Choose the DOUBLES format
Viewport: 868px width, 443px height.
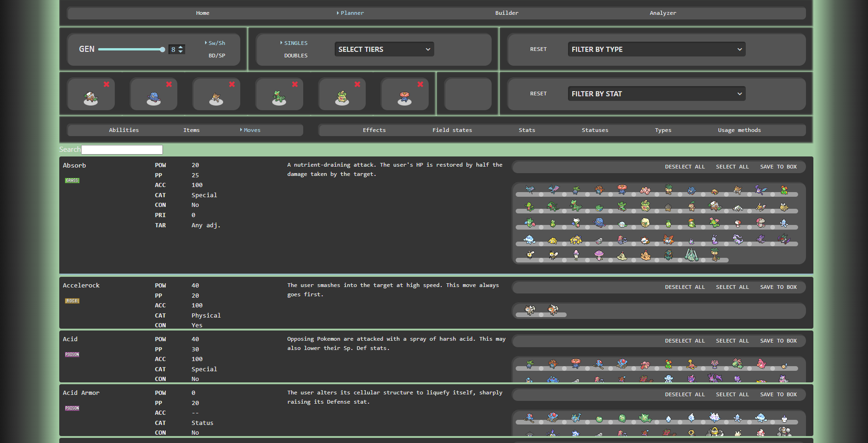point(296,56)
